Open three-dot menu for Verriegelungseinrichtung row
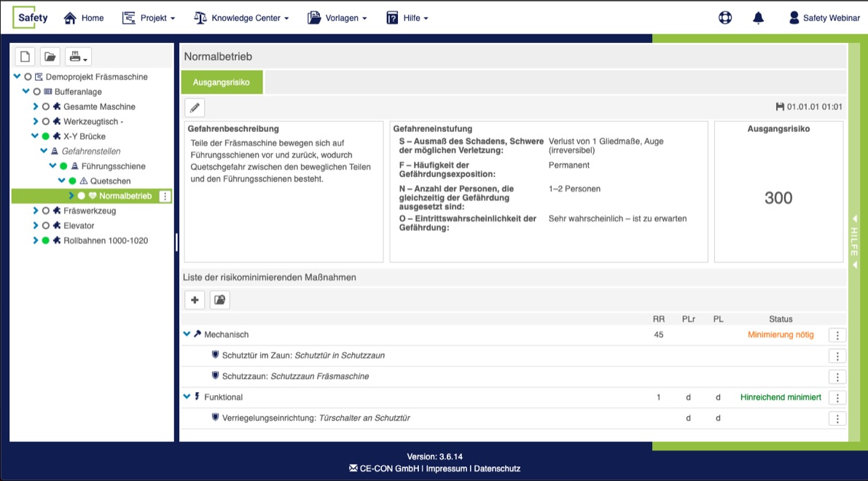This screenshot has width=868, height=481. tap(837, 418)
